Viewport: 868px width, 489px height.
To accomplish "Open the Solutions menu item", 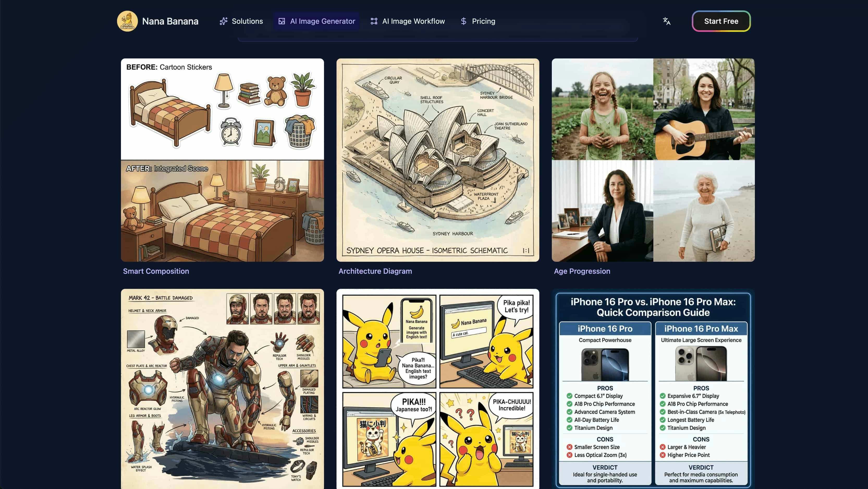I will pyautogui.click(x=247, y=21).
